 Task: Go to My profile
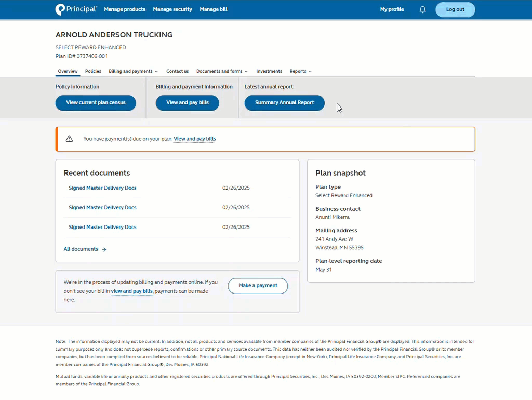click(x=392, y=9)
